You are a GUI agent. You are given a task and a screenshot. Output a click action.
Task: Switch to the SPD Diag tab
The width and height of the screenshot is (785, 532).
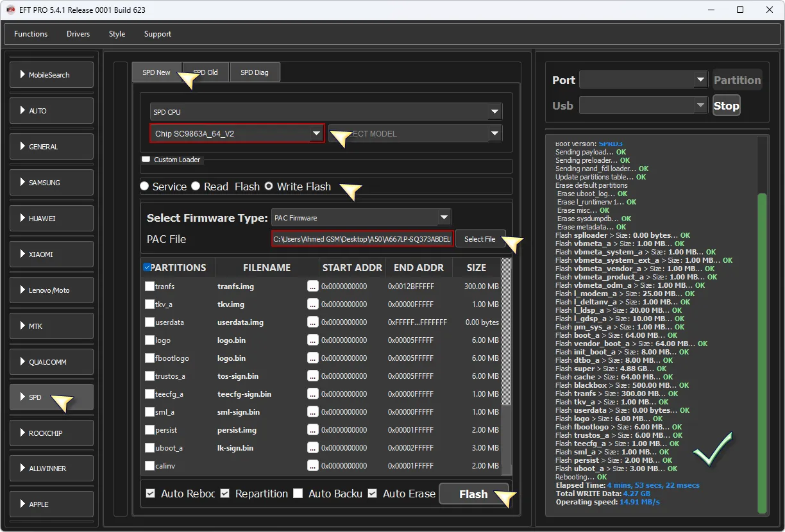point(254,72)
